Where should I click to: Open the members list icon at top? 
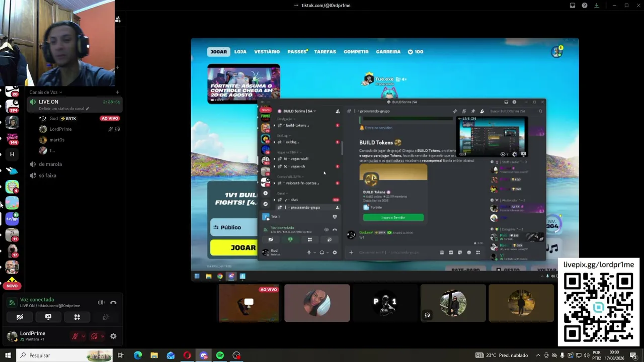tap(118, 19)
